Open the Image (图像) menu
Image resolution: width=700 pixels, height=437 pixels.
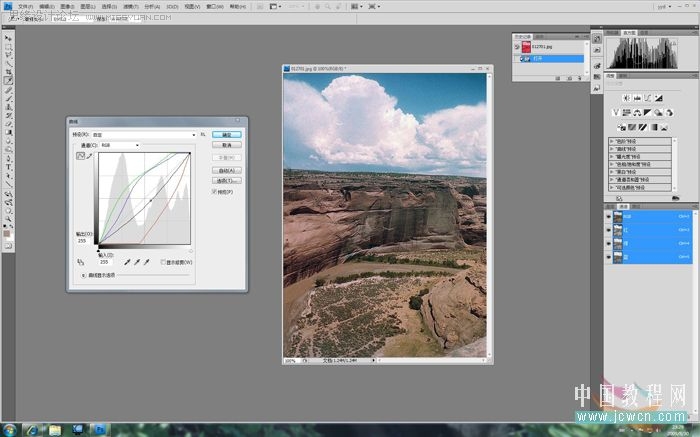tap(67, 7)
